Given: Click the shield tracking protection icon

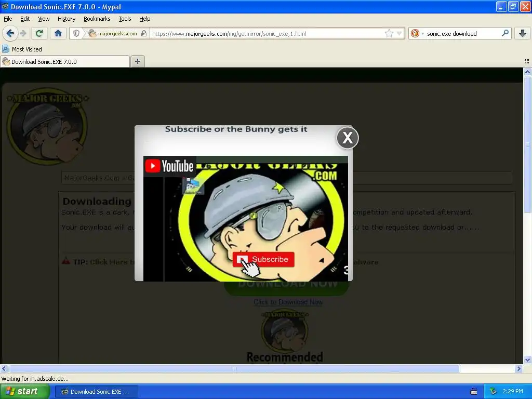Looking at the screenshot, I should pyautogui.click(x=76, y=33).
